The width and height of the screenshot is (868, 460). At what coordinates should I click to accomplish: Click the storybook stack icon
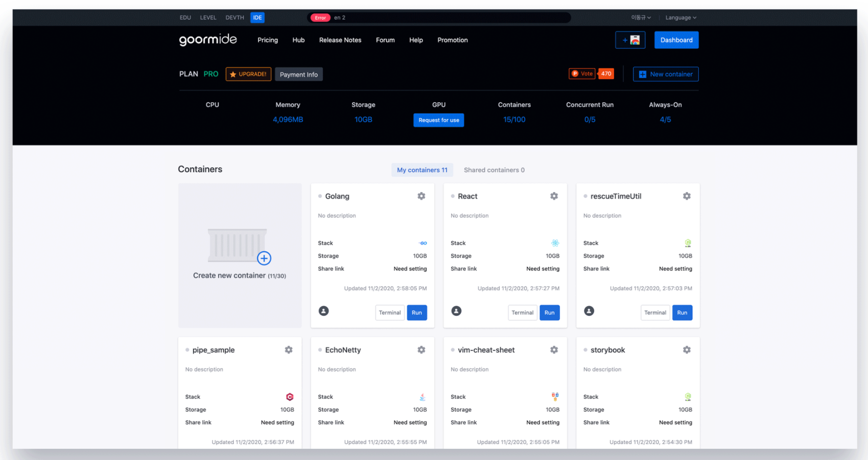tap(688, 397)
